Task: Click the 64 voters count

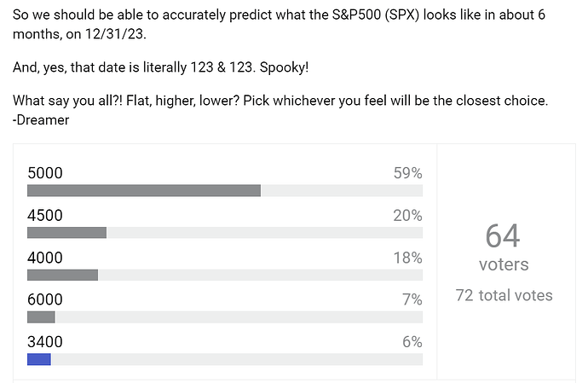Action: (504, 247)
